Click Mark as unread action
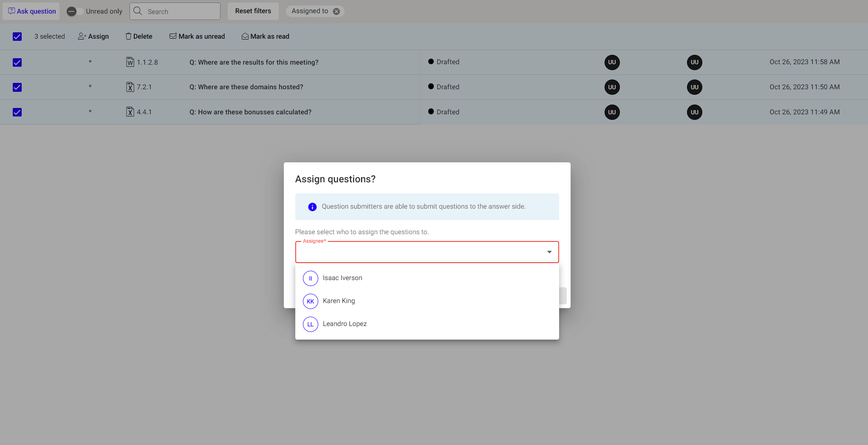Viewport: 868px width, 445px height. 197,37
